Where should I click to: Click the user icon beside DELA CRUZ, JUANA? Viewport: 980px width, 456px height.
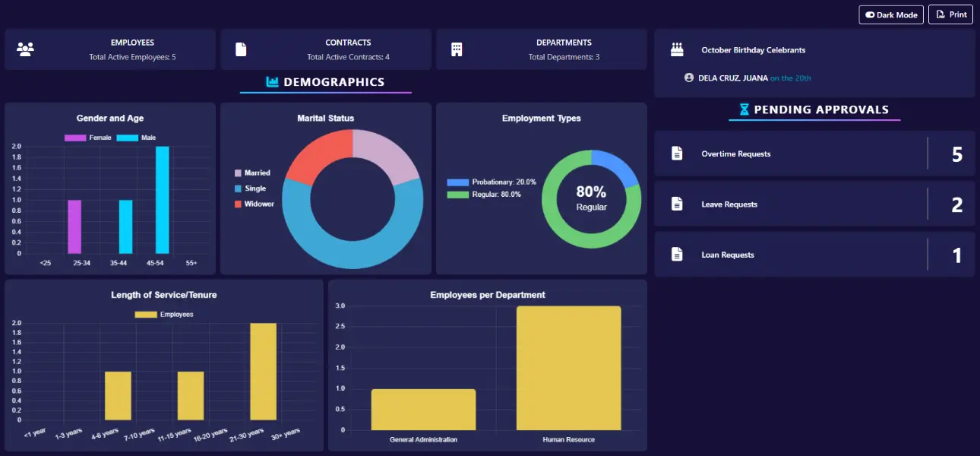[689, 78]
